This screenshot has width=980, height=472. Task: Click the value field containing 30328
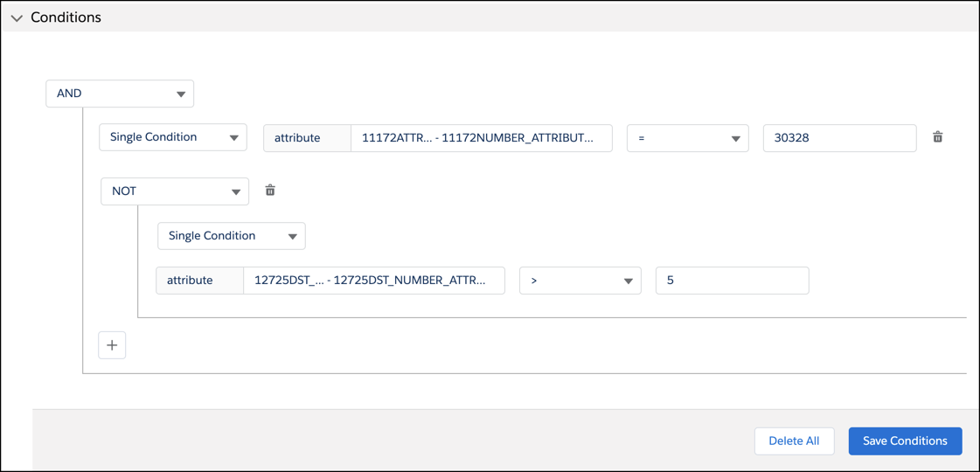tap(839, 138)
